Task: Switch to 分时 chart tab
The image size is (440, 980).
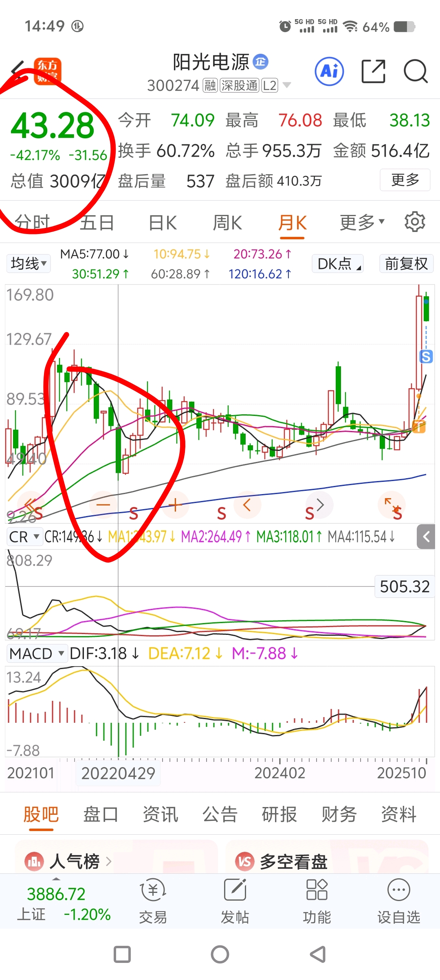Action: click(x=32, y=223)
